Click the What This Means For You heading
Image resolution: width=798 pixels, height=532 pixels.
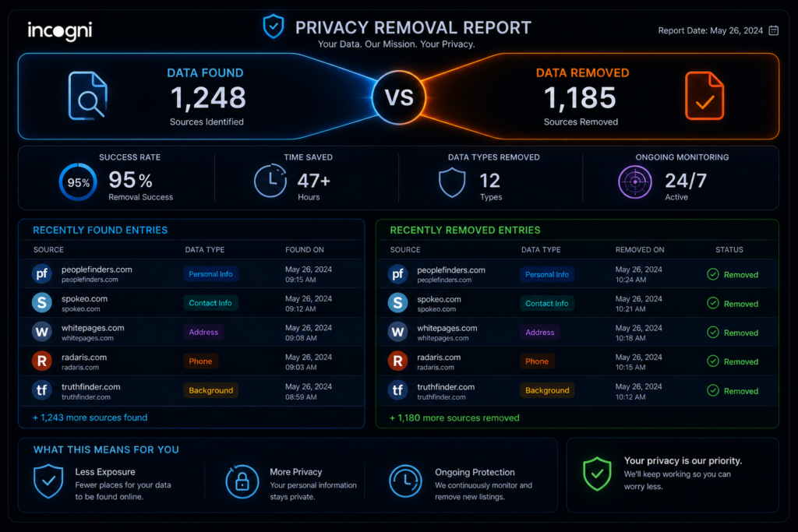tap(106, 449)
